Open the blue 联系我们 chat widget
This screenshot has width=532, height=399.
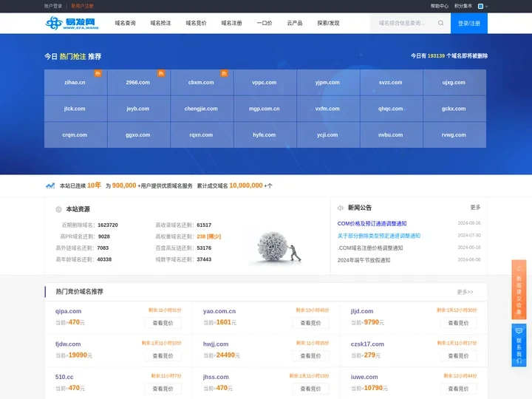(x=519, y=345)
